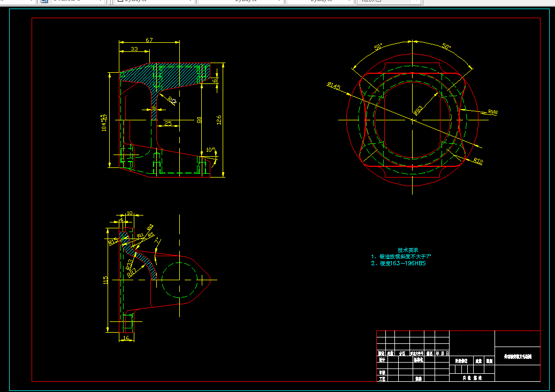Pick the 设计 cell in title block

tap(382, 360)
